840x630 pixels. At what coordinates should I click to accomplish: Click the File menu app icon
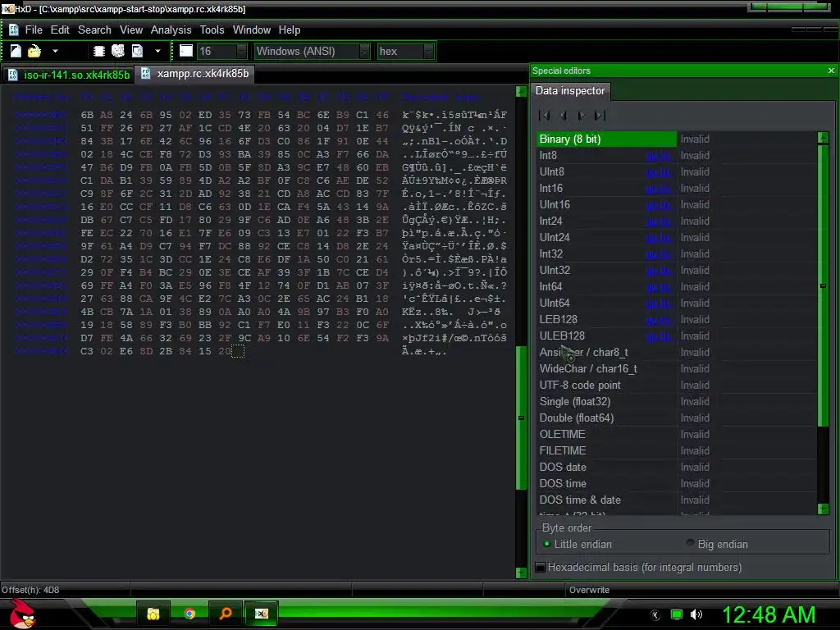click(x=14, y=30)
